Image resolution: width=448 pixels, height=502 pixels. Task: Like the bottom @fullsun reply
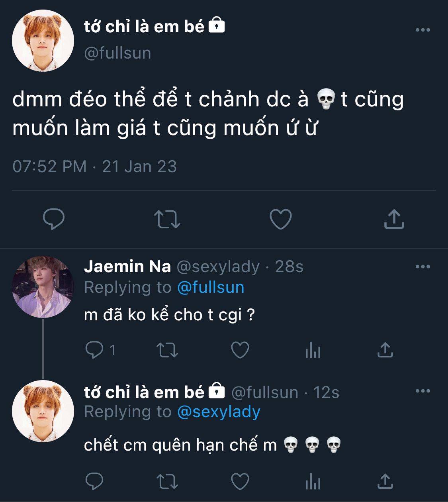(x=240, y=481)
